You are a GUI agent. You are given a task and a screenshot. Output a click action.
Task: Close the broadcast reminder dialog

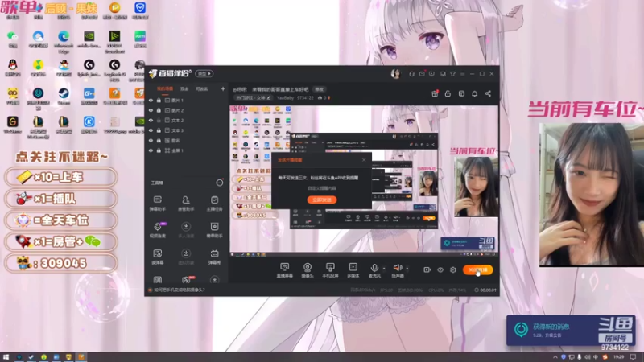coord(364,160)
